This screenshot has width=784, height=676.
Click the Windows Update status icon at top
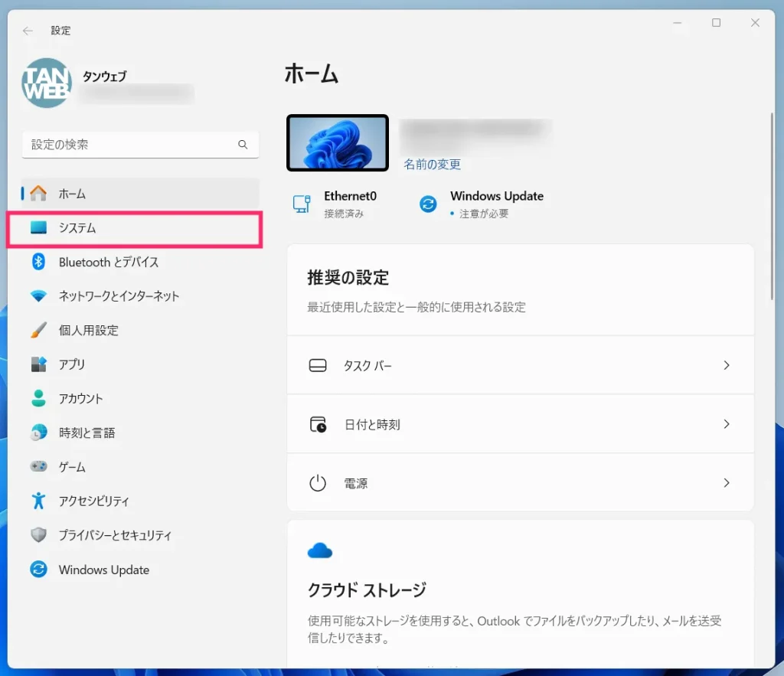[428, 204]
